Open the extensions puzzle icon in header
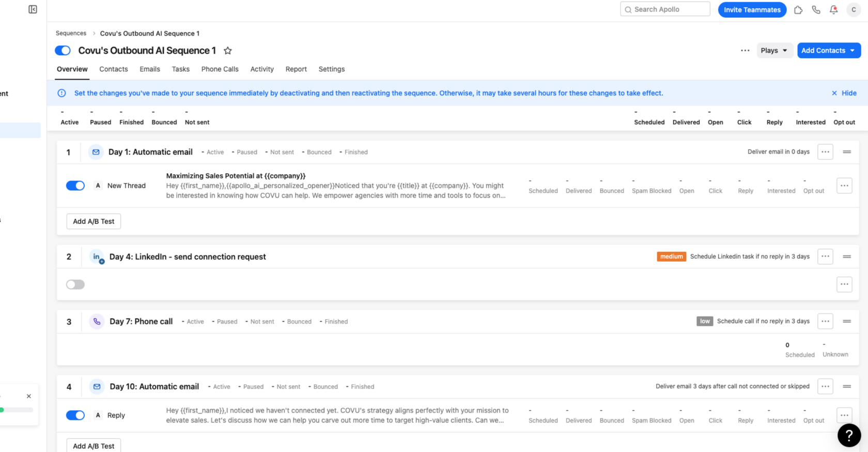 tap(798, 10)
